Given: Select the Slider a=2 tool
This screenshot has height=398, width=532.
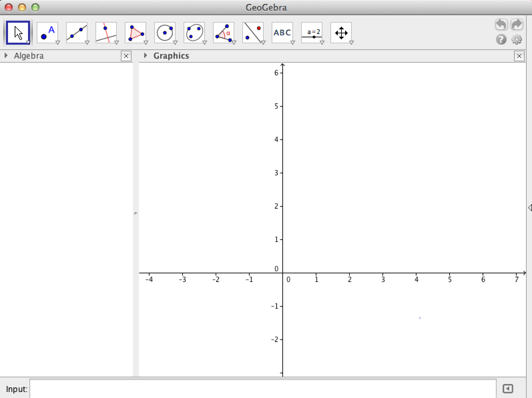Looking at the screenshot, I should tap(311, 32).
